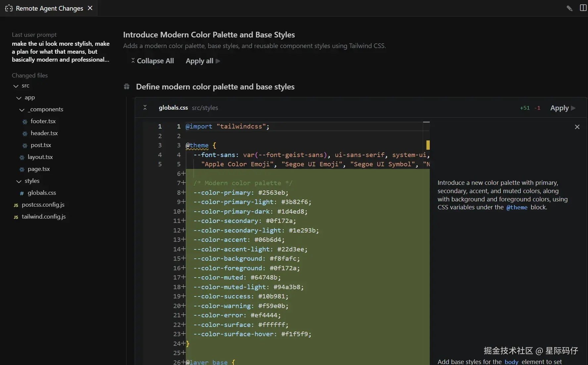Collapse the app folder in tree

(19, 98)
